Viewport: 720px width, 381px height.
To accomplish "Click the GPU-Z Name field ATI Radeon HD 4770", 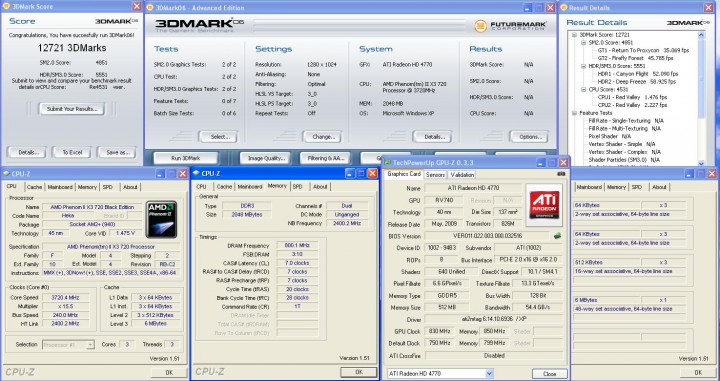I will (473, 188).
